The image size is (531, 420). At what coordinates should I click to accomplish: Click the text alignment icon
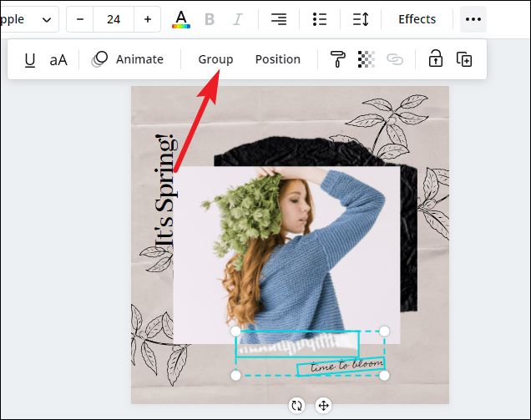point(279,19)
